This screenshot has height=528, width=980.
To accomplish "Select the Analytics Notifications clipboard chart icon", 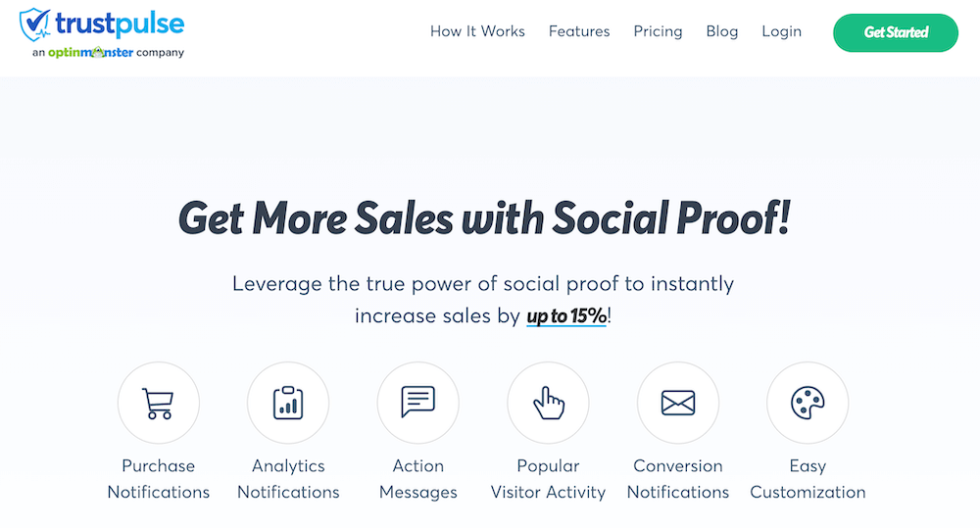I will point(288,403).
